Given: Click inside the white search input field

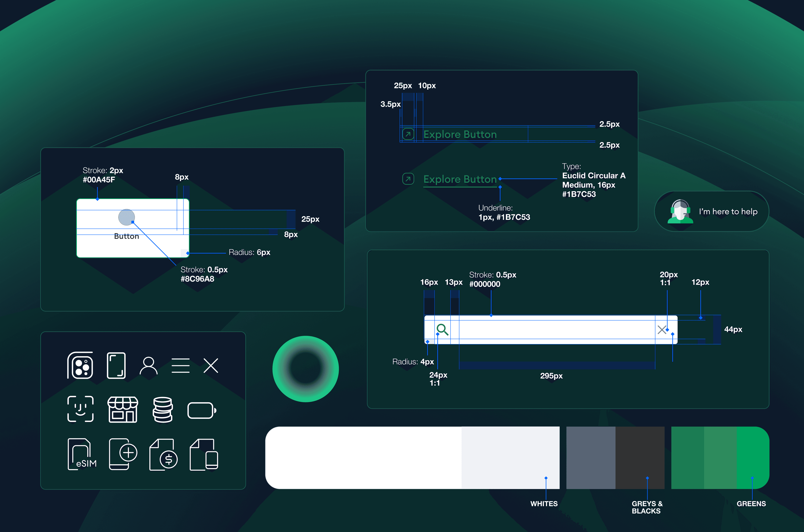Looking at the screenshot, I should [551, 329].
